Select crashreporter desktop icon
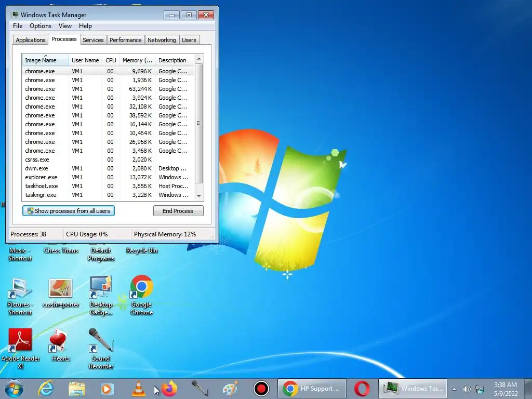Screen dimensions: 532x399 61,292
